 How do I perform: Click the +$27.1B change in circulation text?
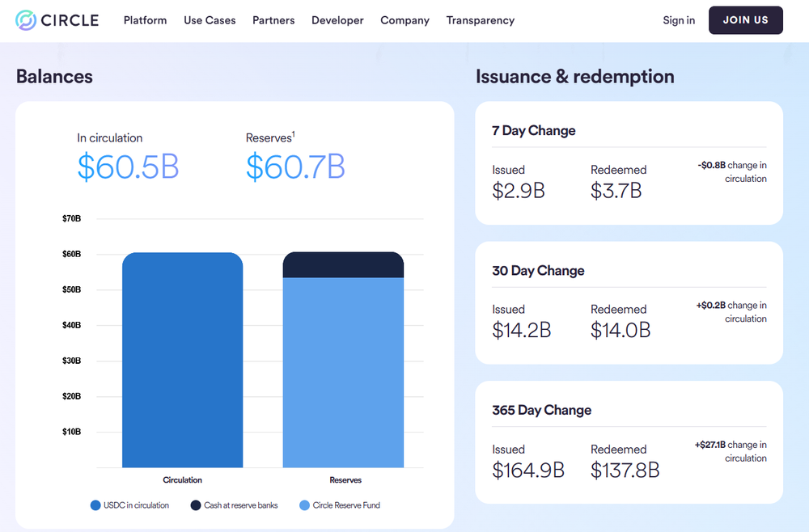(x=731, y=451)
